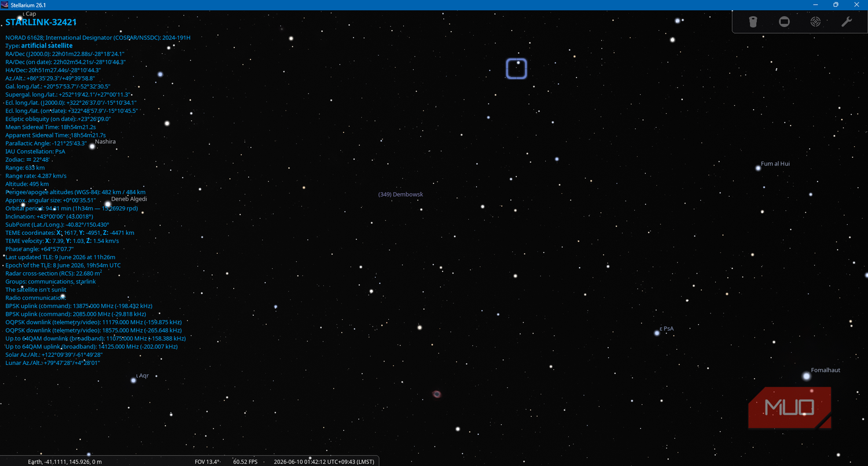868x466 pixels.
Task: Click the (349) Dembowsk asteroid label
Action: click(x=400, y=194)
